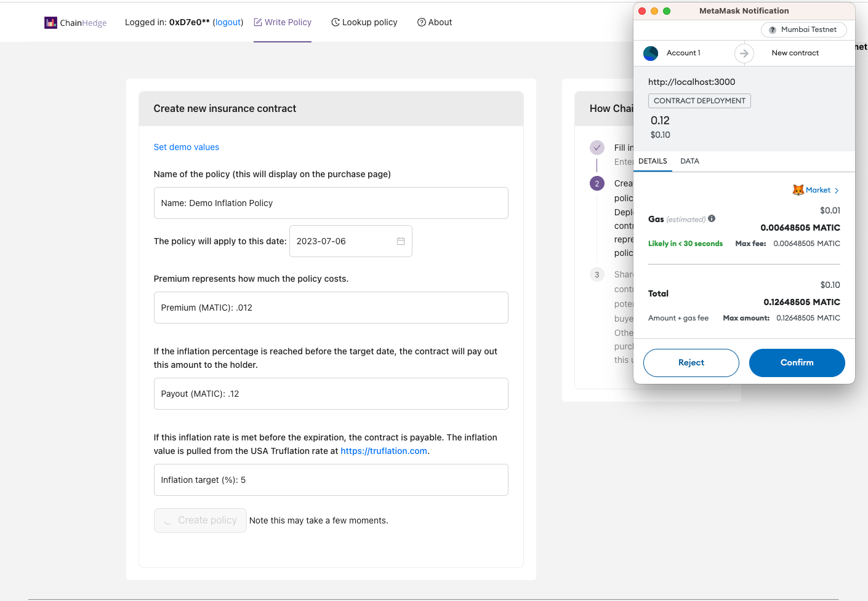Go to the About page
Viewport: 868px width, 601px height.
[x=435, y=22]
